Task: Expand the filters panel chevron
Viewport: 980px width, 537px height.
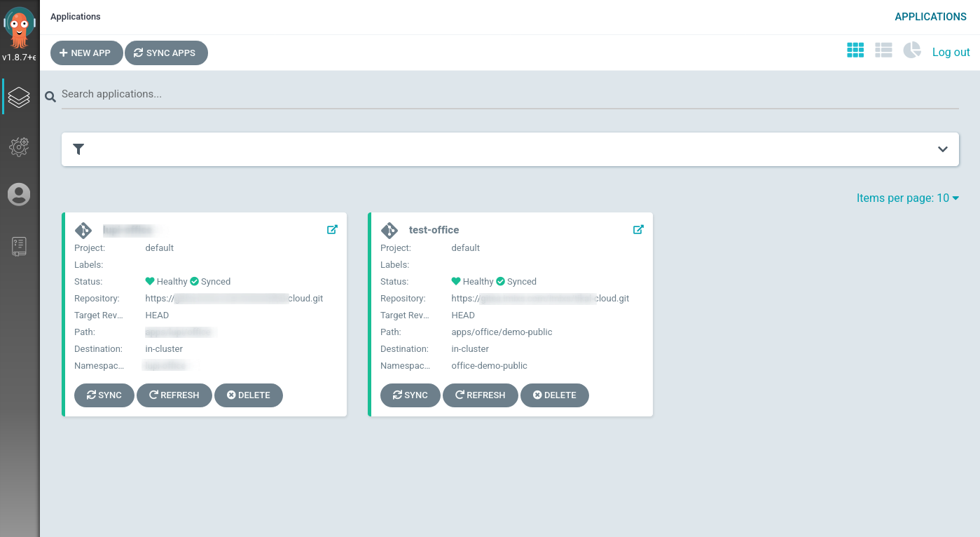Action: click(942, 149)
